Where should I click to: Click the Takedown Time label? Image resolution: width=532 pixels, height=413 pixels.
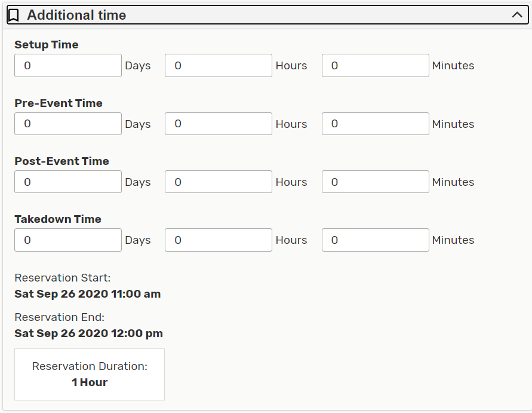(x=58, y=219)
